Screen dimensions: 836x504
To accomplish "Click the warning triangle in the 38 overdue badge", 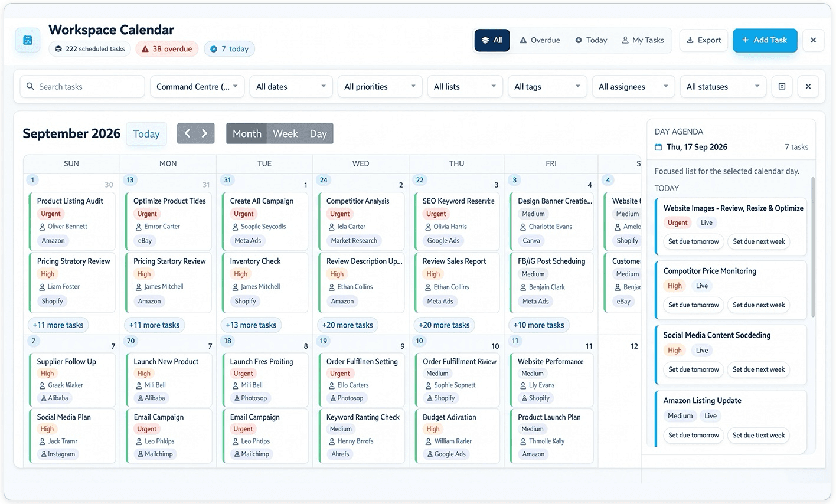I will [145, 49].
